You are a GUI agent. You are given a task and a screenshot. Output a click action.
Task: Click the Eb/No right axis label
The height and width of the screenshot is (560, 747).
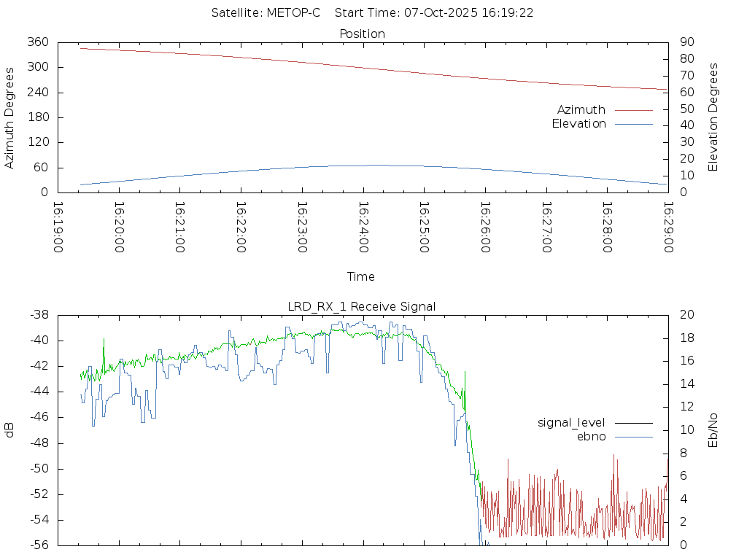click(713, 429)
